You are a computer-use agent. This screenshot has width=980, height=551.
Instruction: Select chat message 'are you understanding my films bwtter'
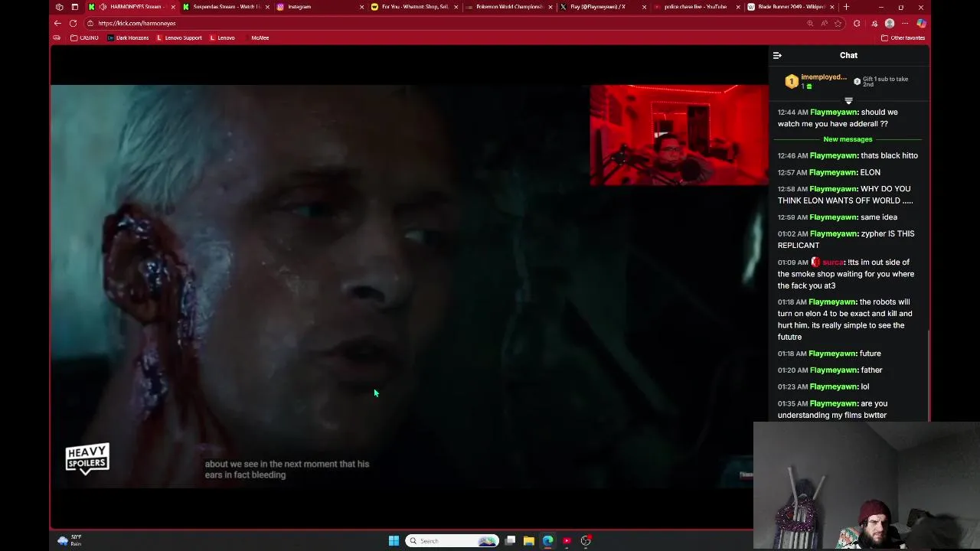pyautogui.click(x=833, y=409)
